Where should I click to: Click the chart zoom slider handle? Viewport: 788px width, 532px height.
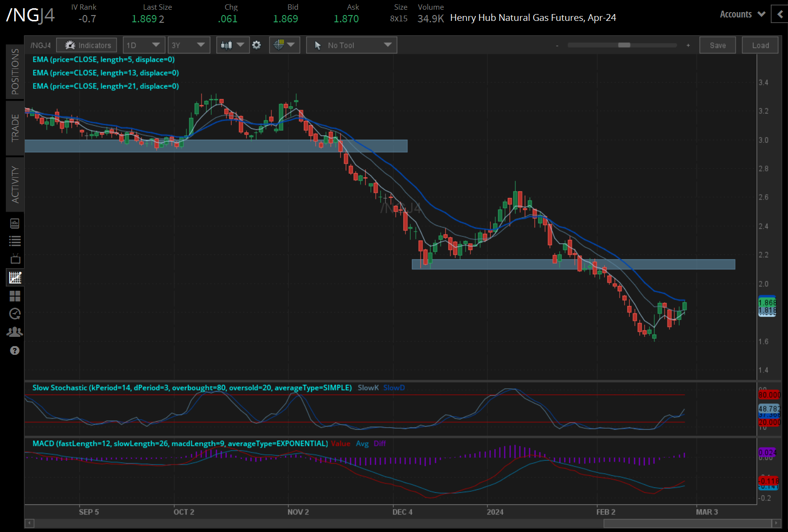point(624,45)
